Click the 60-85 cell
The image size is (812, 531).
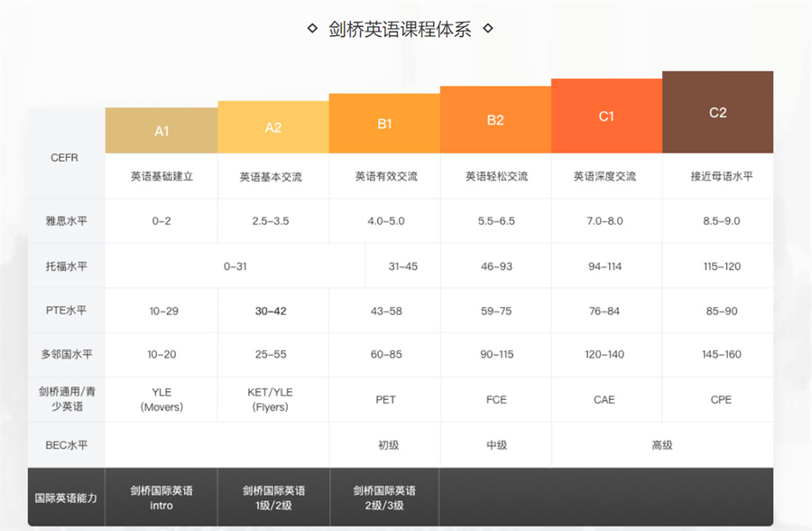386,354
